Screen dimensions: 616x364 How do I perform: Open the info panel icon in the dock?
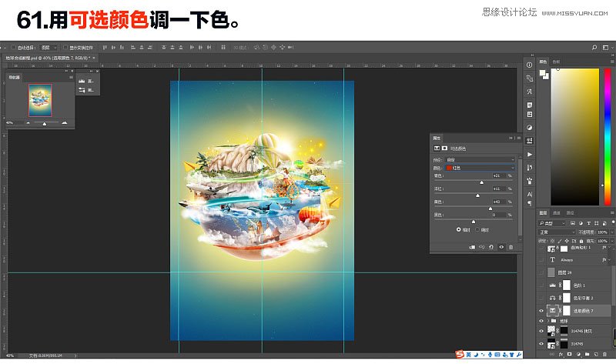coord(529,65)
